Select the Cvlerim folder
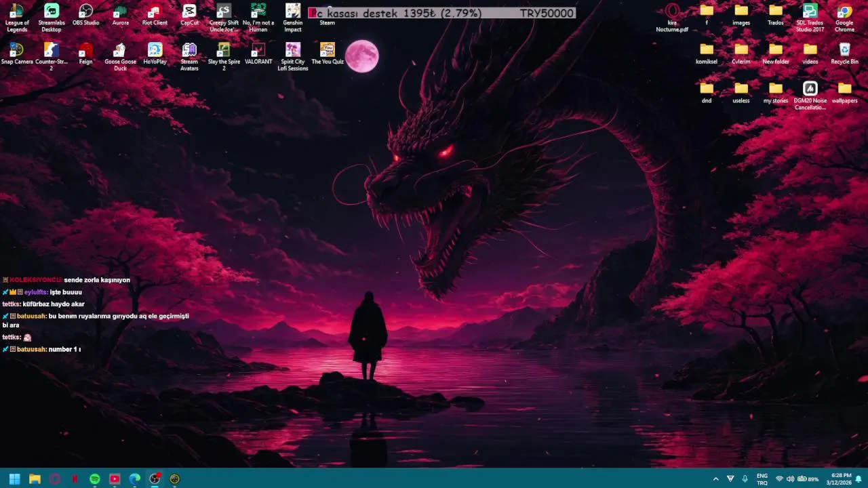Screen dimensions: 868x488 point(741,54)
